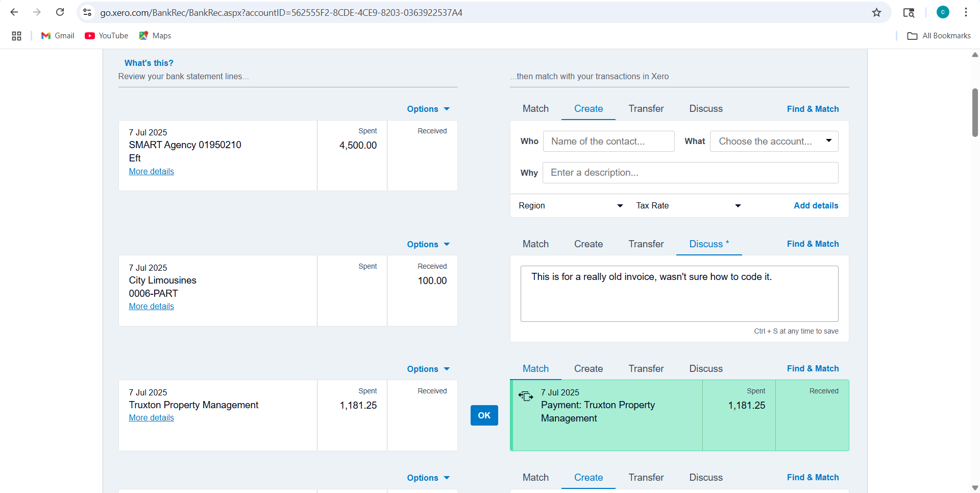Open More details for SMART Agency 01950210
The width and height of the screenshot is (980, 493).
151,172
